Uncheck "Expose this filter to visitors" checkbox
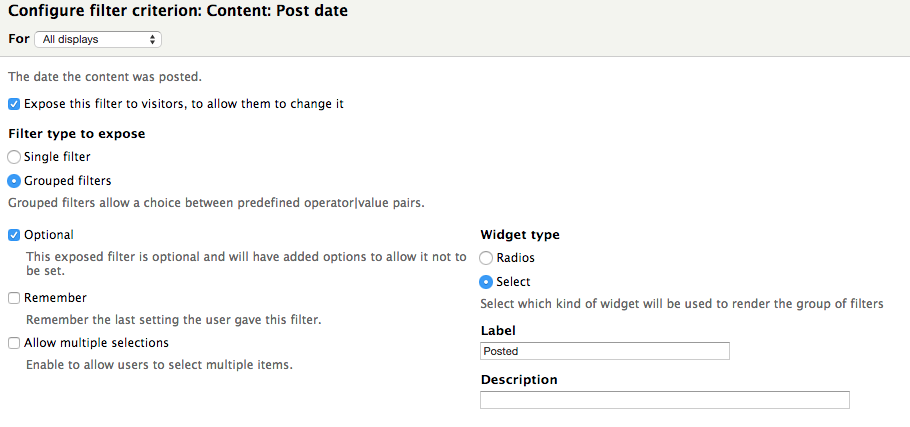Viewport: 910px width, 427px height. point(14,104)
